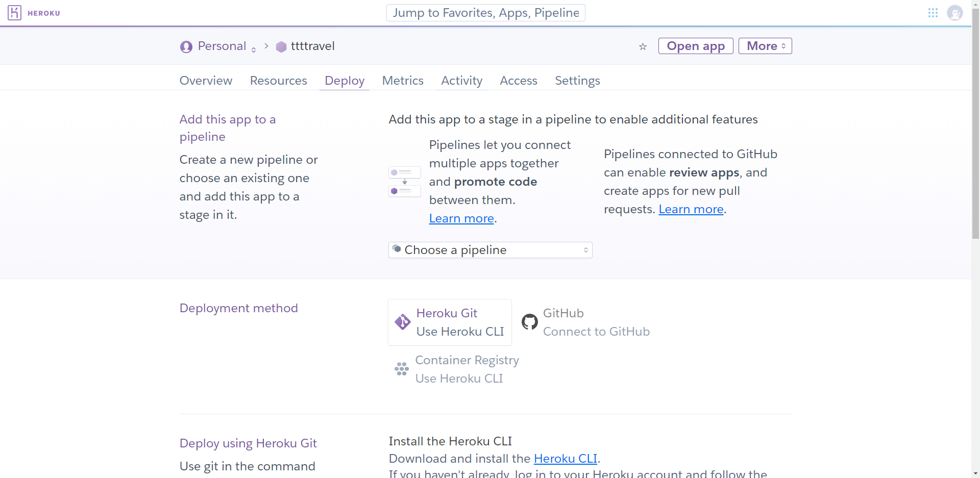Click the 'Add this app to a pipeline' heading

tap(228, 128)
